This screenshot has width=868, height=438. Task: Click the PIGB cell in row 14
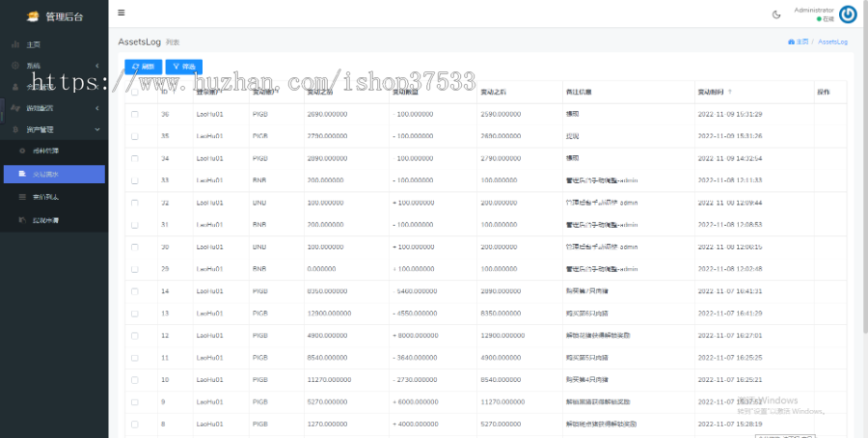(260, 291)
